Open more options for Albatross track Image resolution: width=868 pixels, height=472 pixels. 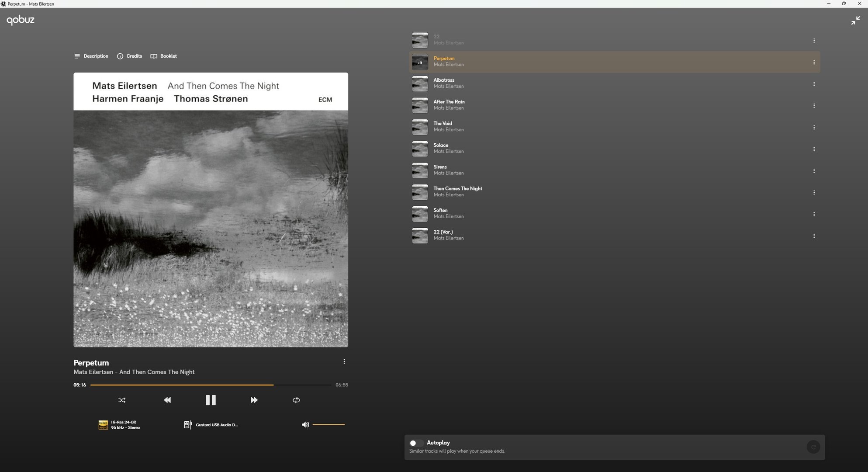[x=814, y=84]
